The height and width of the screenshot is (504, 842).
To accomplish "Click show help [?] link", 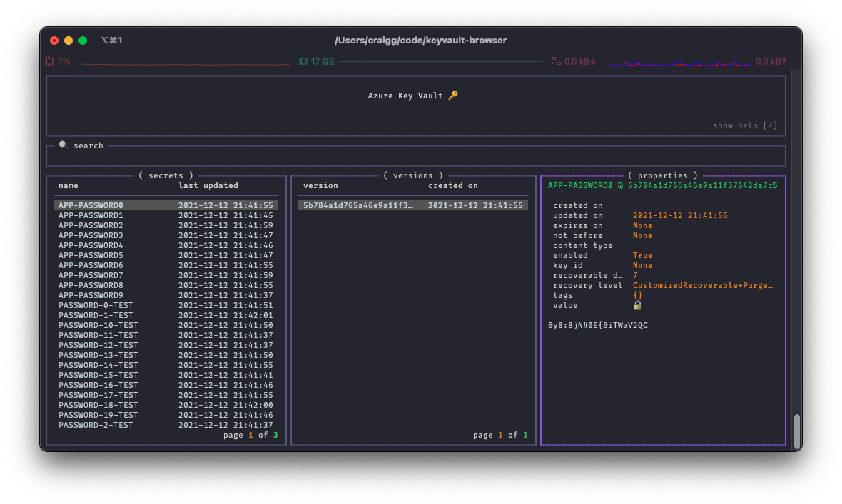I will click(745, 125).
